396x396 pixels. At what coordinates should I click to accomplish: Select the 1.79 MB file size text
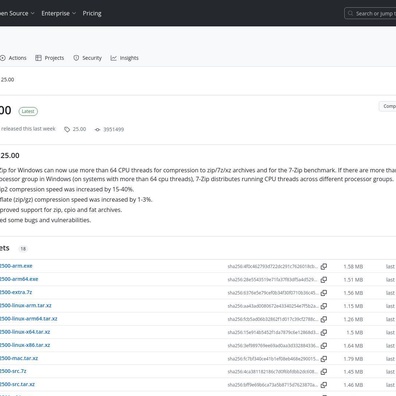353,359
